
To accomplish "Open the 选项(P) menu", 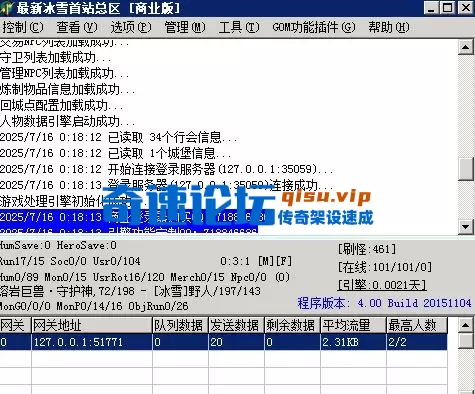I will [x=131, y=27].
